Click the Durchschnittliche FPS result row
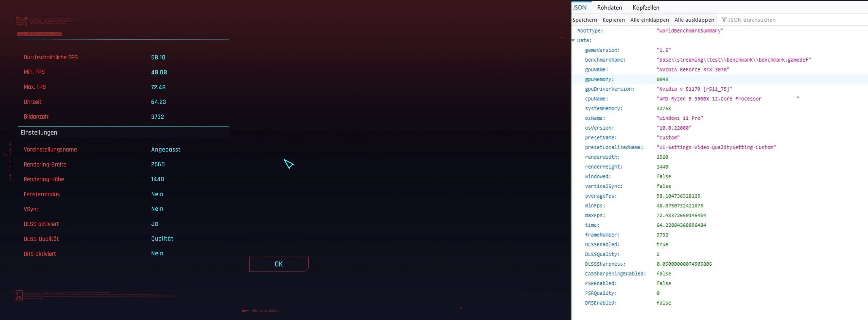 coord(123,58)
